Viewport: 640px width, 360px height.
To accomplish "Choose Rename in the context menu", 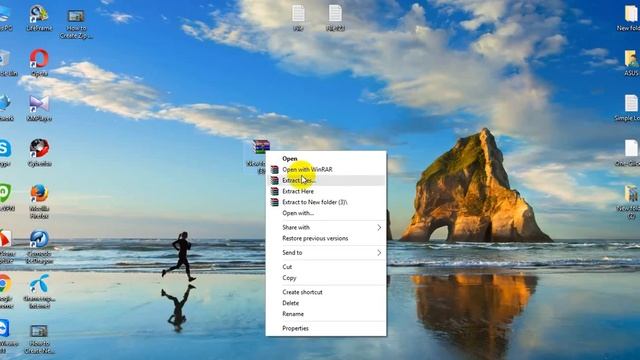I will tap(293, 314).
